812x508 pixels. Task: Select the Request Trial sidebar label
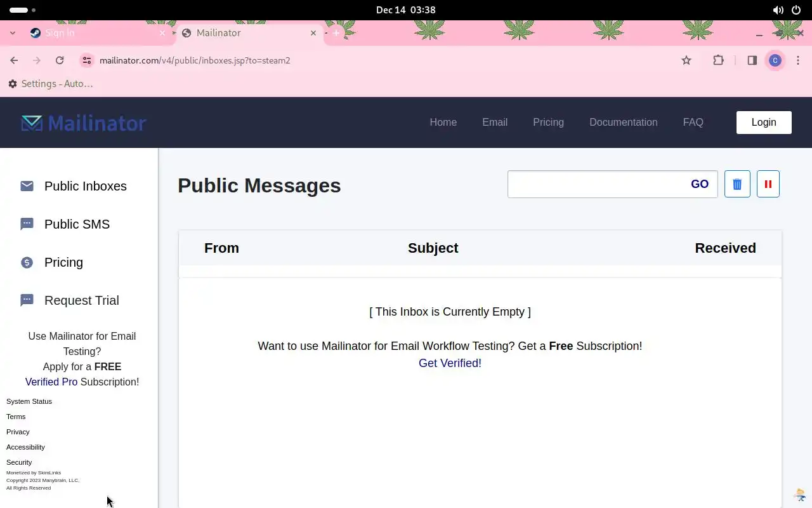click(x=82, y=300)
